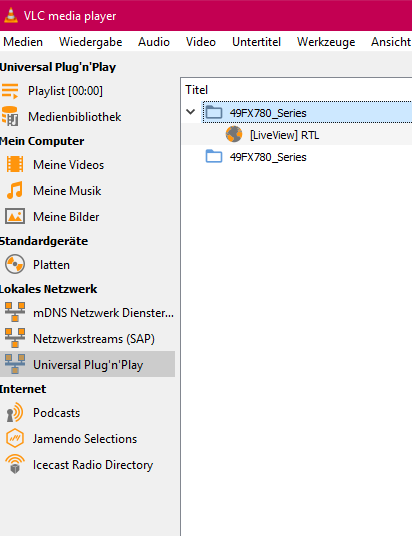
Task: Click the Podcasts broadcast icon
Action: point(15,412)
